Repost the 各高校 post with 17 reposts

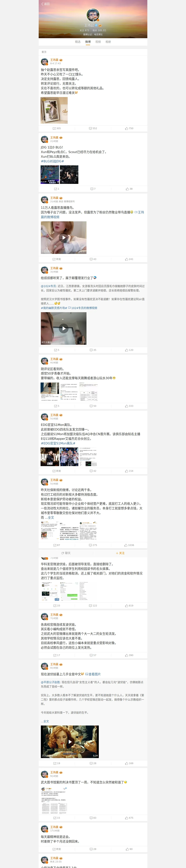(57, 655)
